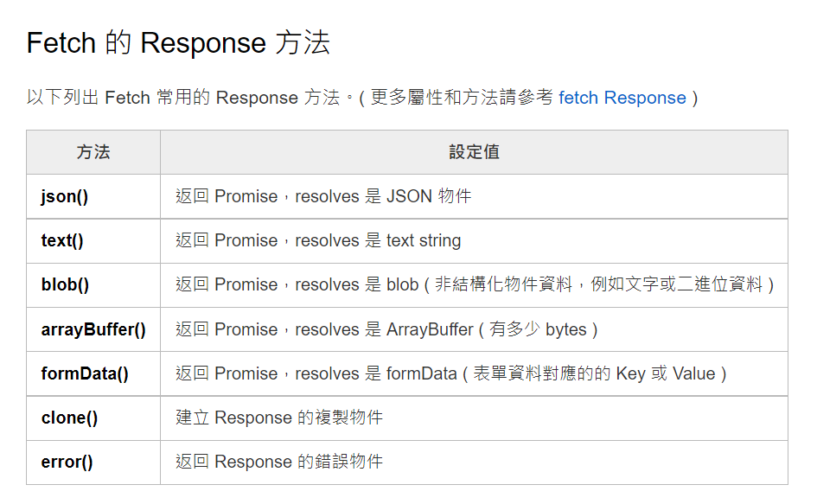Click the intro paragraph '以下列出 Fetch 常用的'
Image resolution: width=817 pixels, height=504 pixels.
click(x=362, y=98)
